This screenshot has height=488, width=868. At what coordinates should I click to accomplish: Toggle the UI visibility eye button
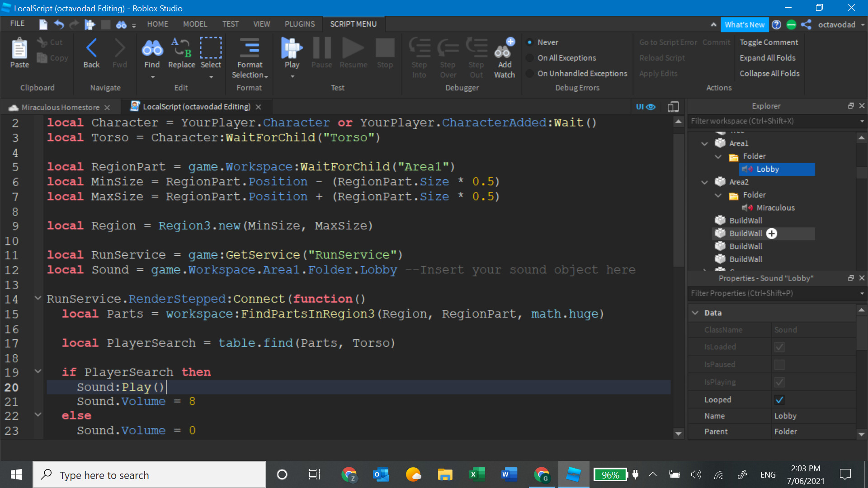point(645,107)
